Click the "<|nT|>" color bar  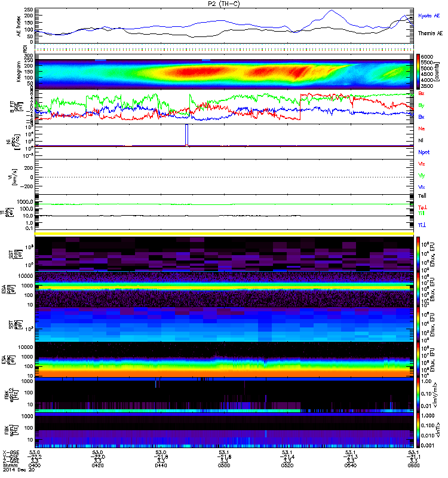tap(418, 430)
